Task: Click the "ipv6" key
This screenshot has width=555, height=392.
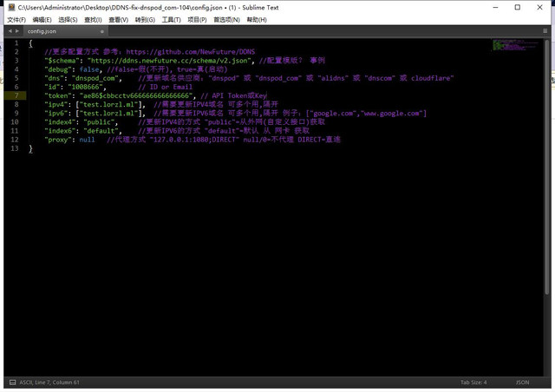Action: click(56, 114)
